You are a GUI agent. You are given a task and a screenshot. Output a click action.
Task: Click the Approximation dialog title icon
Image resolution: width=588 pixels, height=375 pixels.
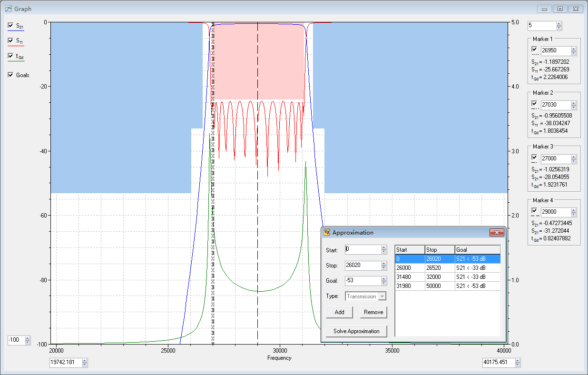[326, 232]
